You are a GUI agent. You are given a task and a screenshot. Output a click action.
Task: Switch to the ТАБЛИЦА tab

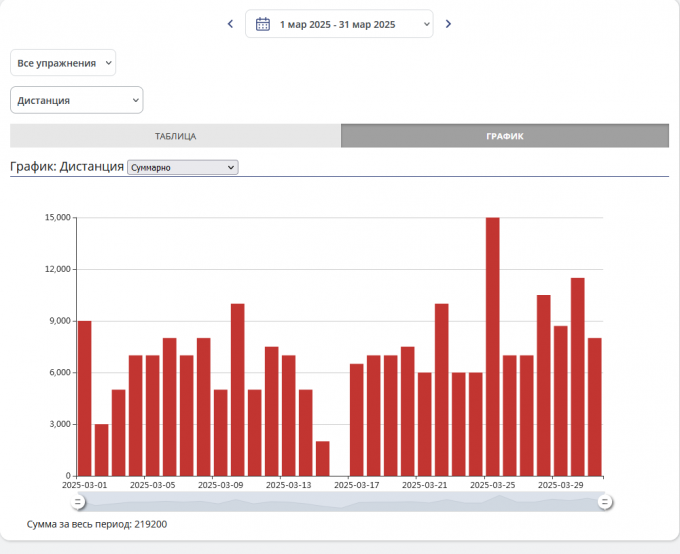point(175,136)
